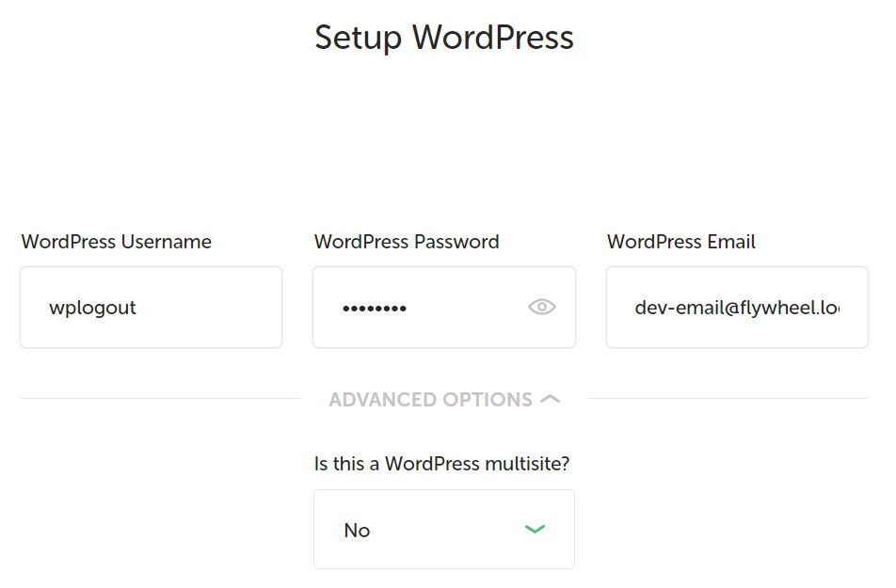Viewport: 896px width, 588px height.
Task: Click the WordPress Username label
Action: 117,242
